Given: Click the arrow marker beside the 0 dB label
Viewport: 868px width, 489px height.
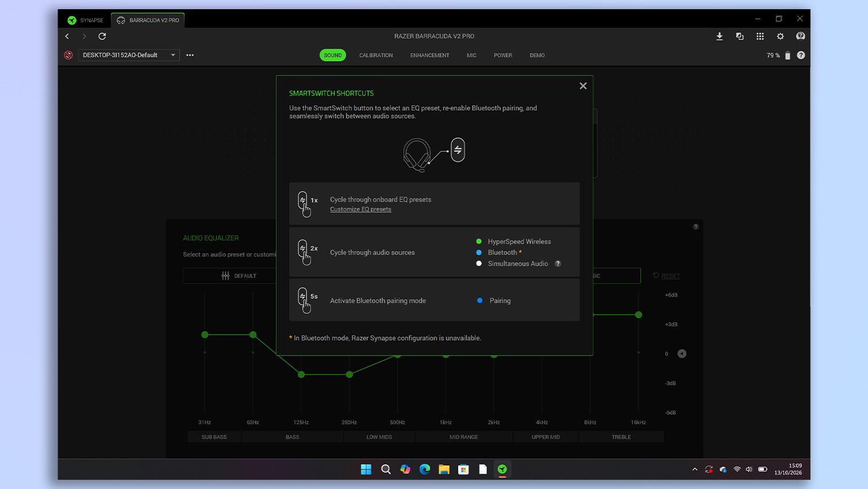Looking at the screenshot, I should point(682,354).
